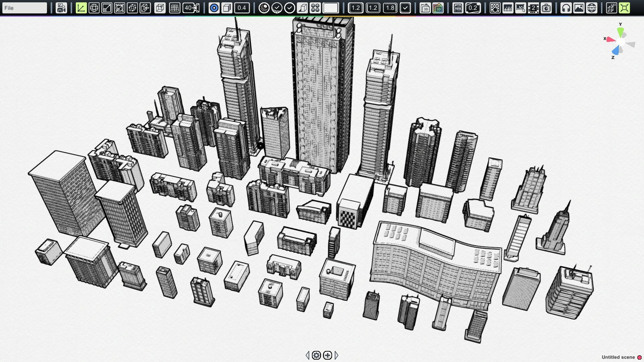Select the camera capture icon
Viewport: 644px width, 362px height.
546,8
